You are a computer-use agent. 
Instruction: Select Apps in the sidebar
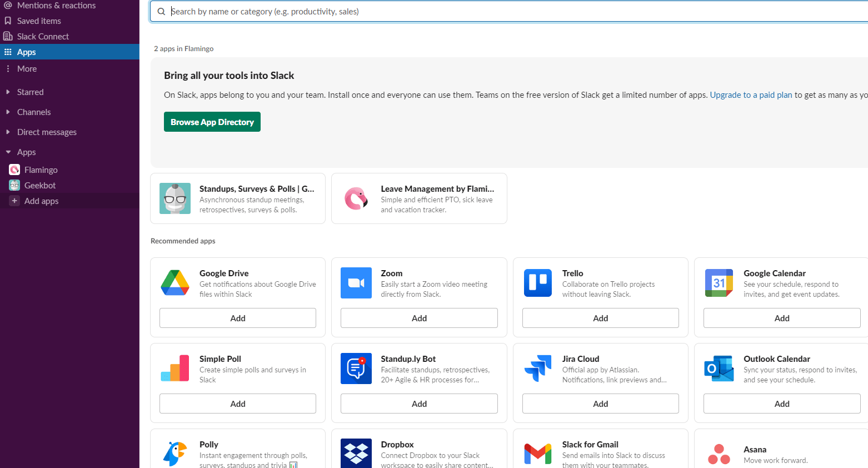coord(26,52)
